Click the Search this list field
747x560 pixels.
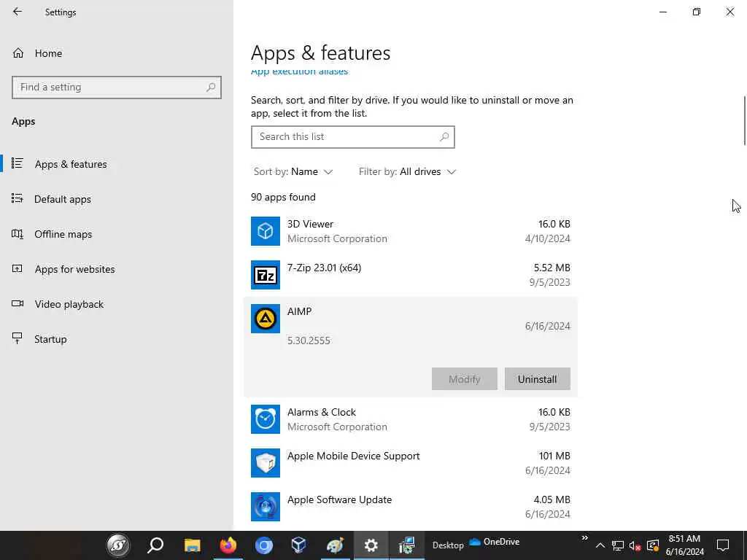click(x=353, y=137)
